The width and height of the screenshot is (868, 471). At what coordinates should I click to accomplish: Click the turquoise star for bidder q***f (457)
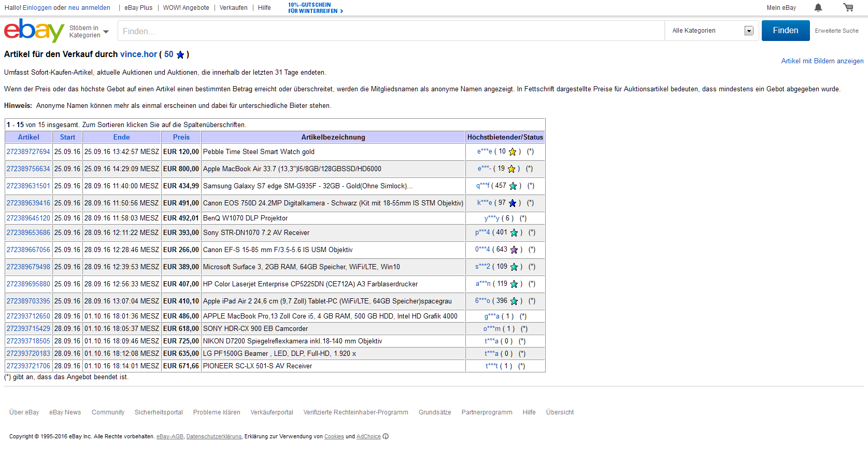click(513, 186)
